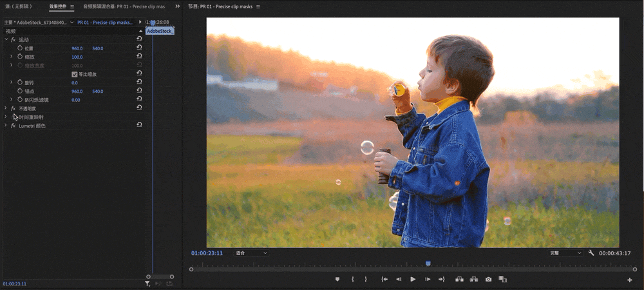Play the program monitor video
Viewport: 644px width, 290px height.
click(413, 279)
